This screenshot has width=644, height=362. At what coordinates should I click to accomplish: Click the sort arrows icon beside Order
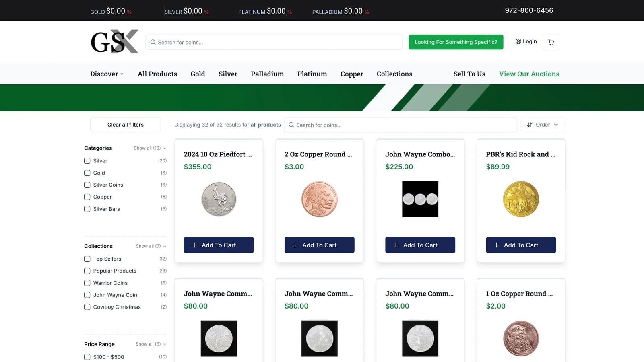(x=530, y=125)
